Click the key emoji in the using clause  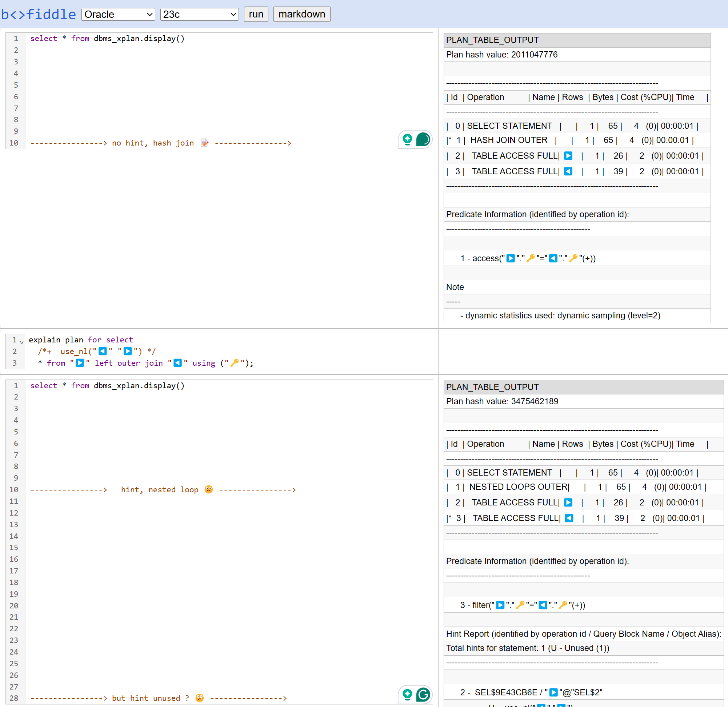[235, 362]
